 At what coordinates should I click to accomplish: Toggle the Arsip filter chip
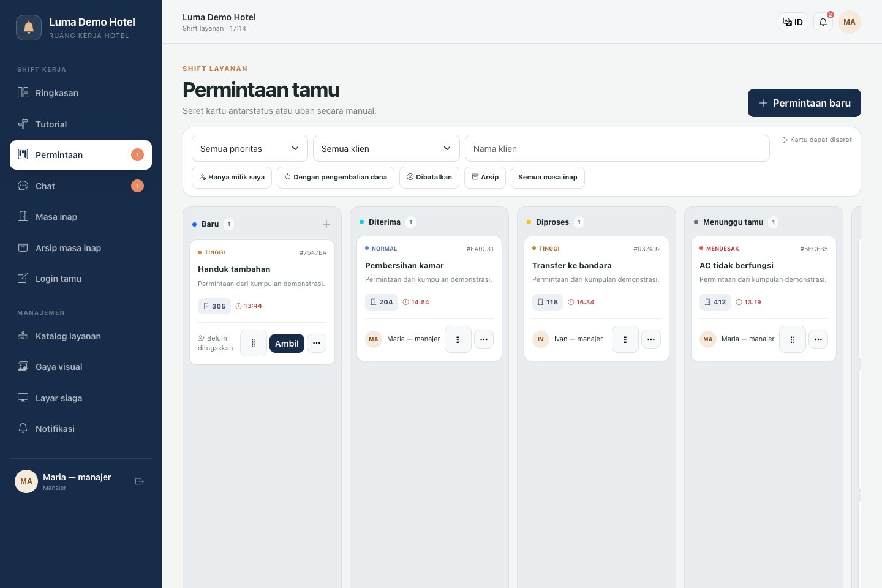point(485,178)
